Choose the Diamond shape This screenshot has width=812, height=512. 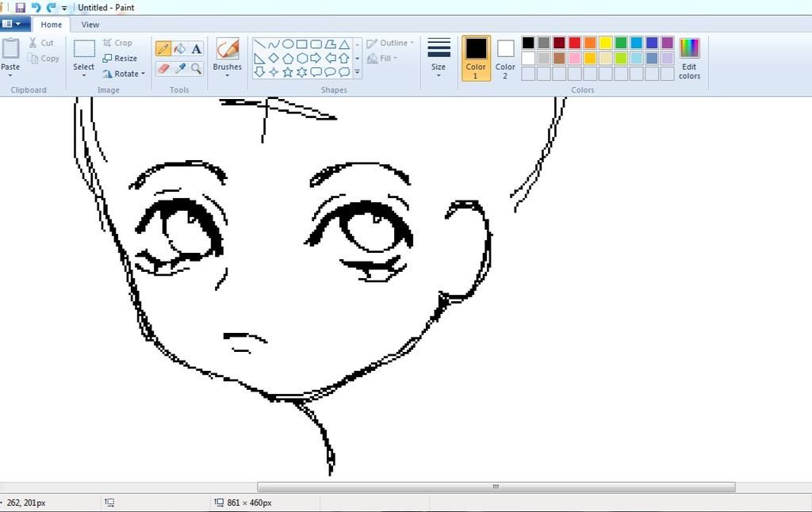274,58
